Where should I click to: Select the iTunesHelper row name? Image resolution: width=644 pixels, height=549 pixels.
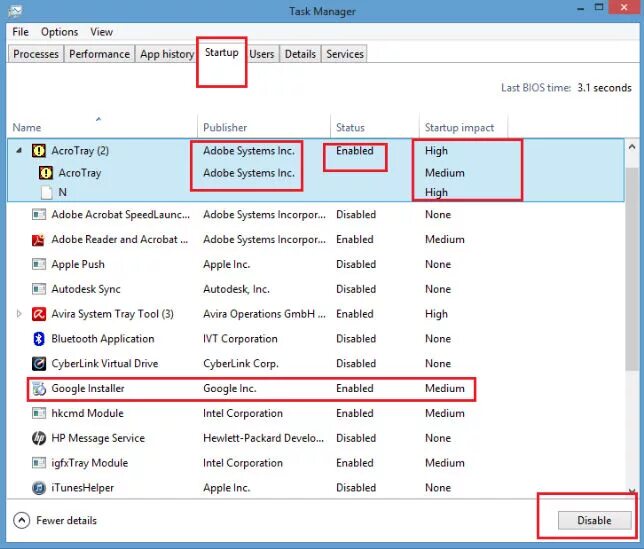click(x=83, y=488)
